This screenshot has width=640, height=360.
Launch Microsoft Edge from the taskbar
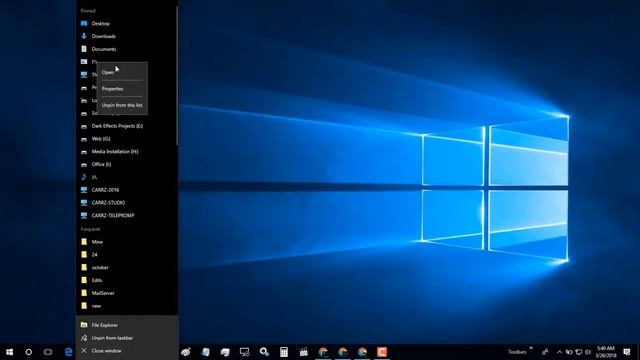tap(68, 351)
